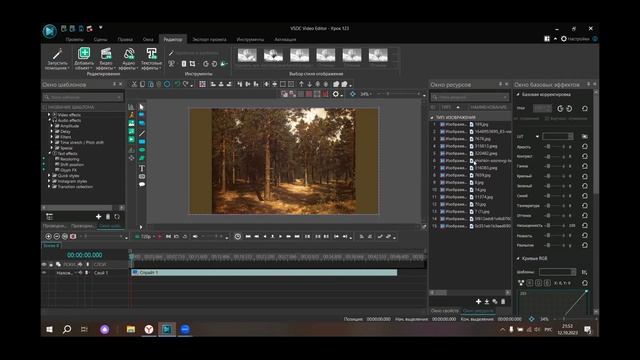Collapse the Audio effects tree node
640x360 pixels.
(49, 120)
